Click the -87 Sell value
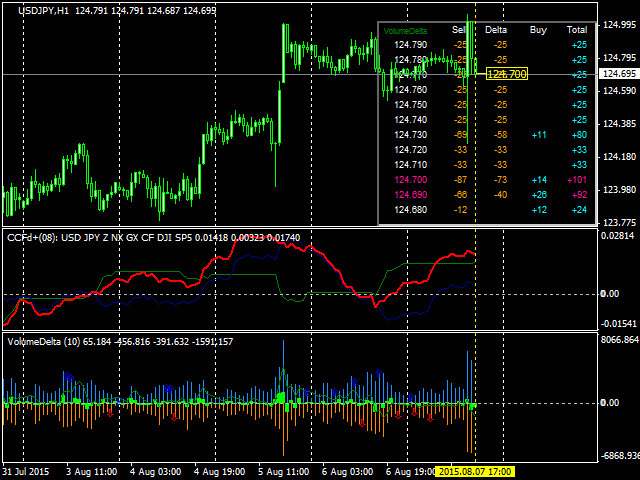 coord(460,180)
